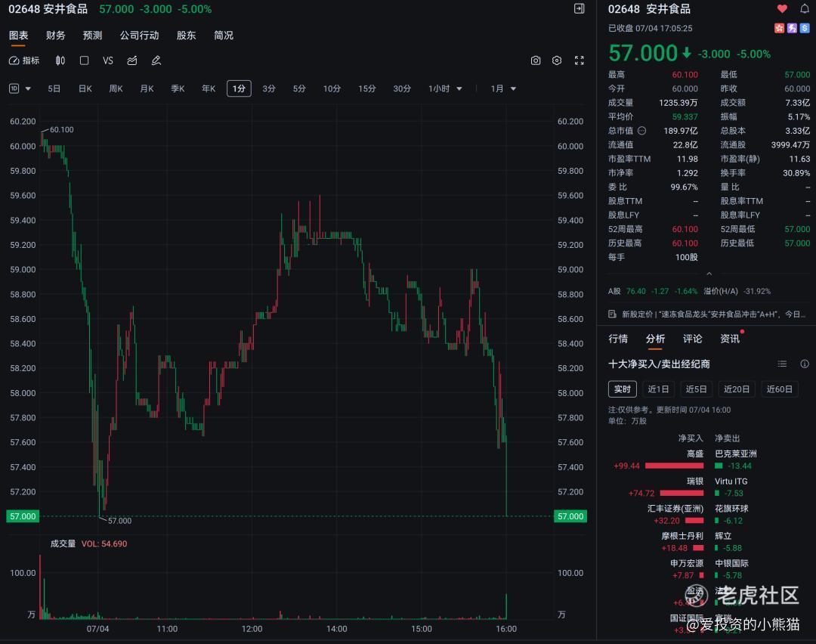The width and height of the screenshot is (816, 644).
Task: Open the 新股定价 news document icon
Action: point(613,314)
